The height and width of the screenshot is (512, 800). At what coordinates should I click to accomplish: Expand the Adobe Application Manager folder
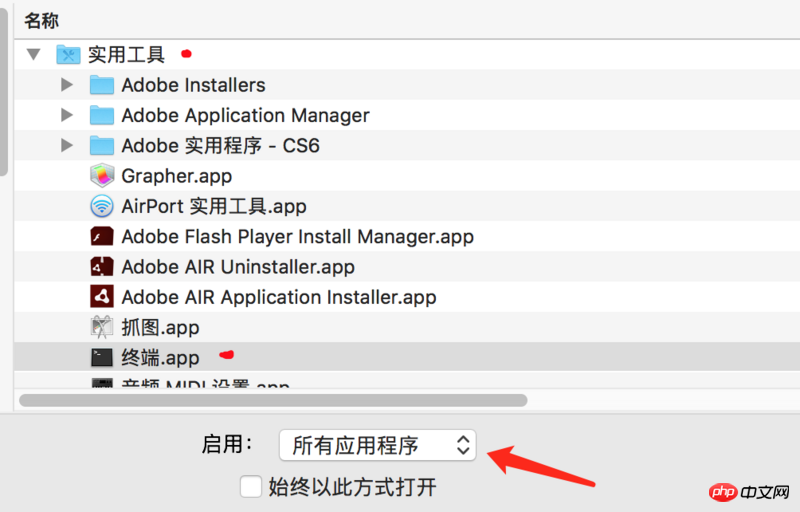[66, 115]
